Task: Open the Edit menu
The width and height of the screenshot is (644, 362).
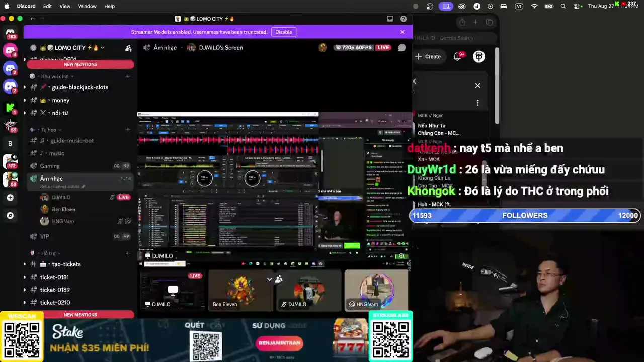Action: pyautogui.click(x=47, y=6)
